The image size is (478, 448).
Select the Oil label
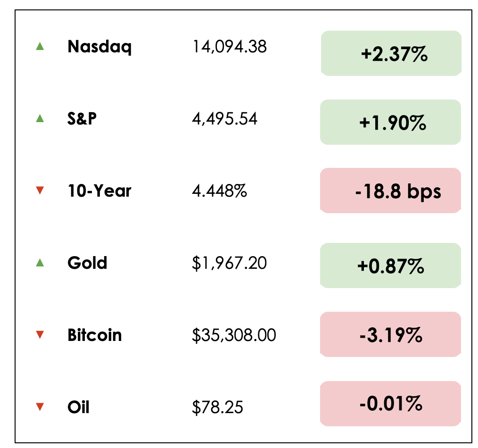(78, 407)
